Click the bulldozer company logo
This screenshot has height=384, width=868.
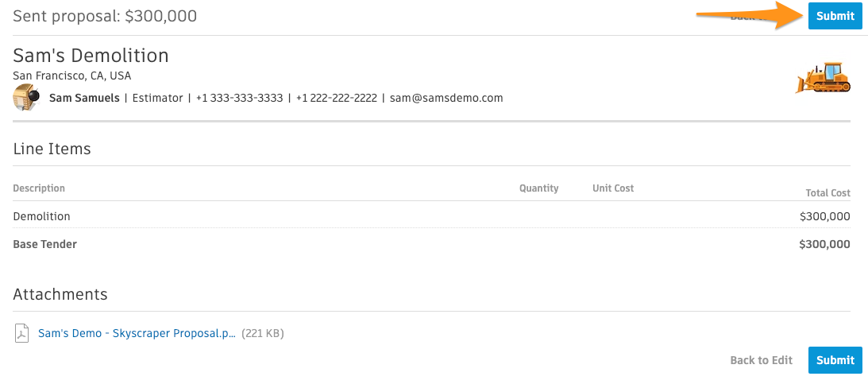coord(824,78)
